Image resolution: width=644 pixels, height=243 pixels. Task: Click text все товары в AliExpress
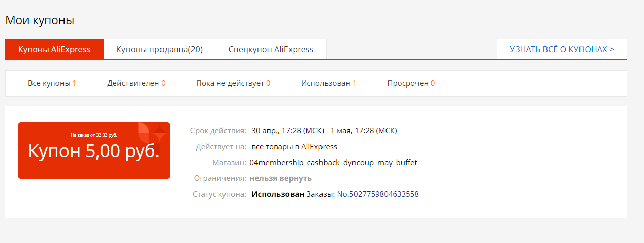point(294,147)
